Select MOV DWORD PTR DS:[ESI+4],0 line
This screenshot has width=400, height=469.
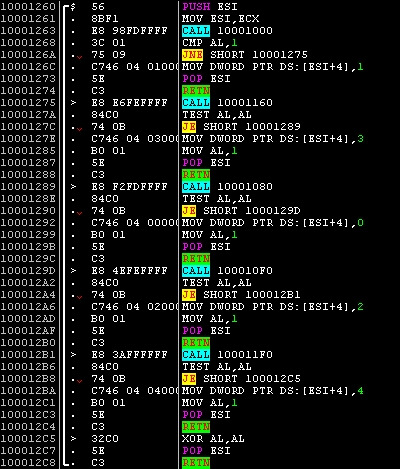point(273,222)
